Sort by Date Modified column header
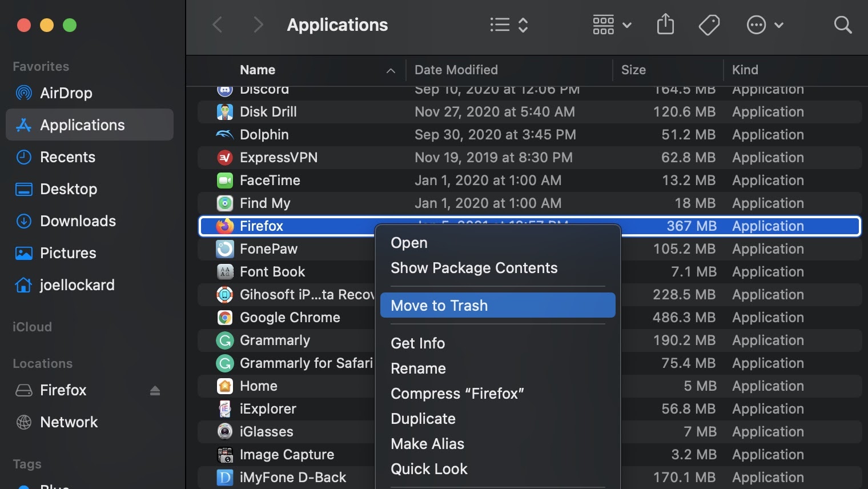Screen dimensions: 868x489 coord(456,70)
